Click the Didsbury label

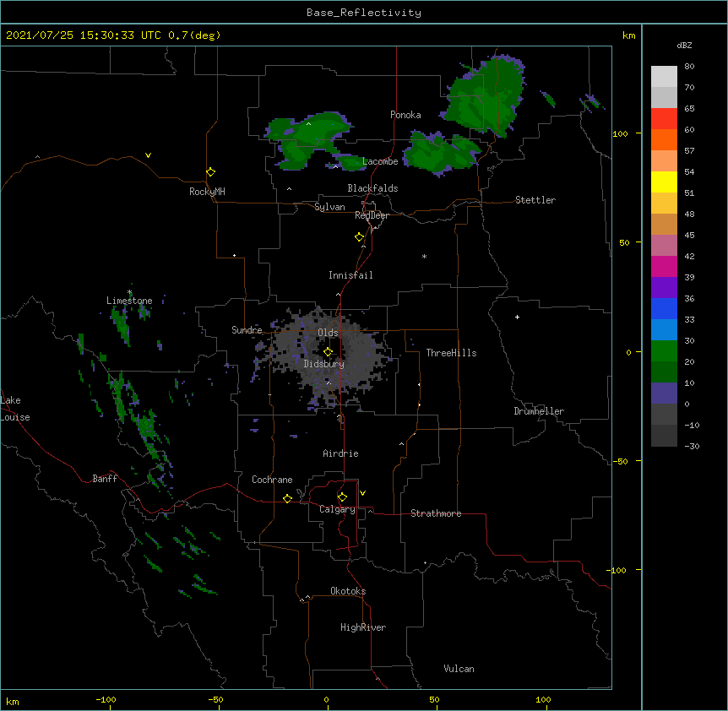(324, 364)
